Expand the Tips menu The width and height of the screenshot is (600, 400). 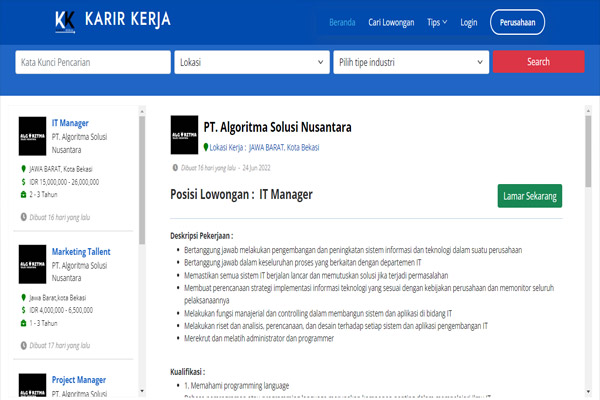coord(437,21)
